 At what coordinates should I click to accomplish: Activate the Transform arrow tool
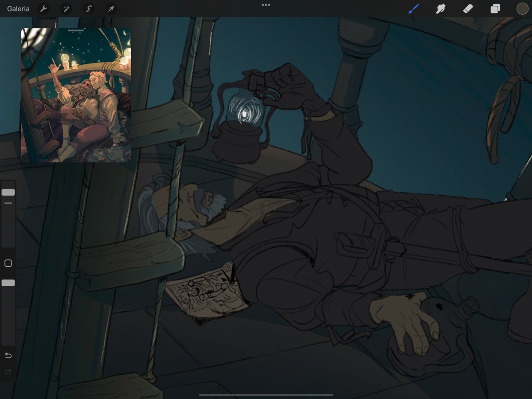tap(111, 8)
